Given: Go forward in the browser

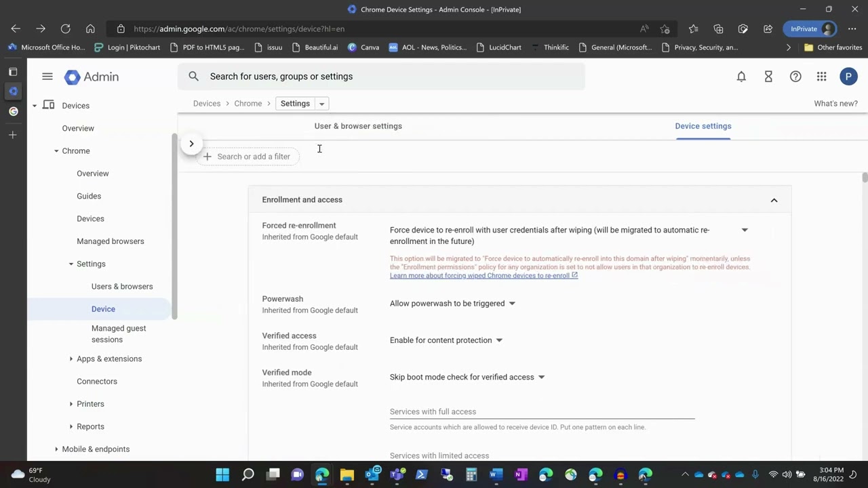Looking at the screenshot, I should (x=41, y=28).
